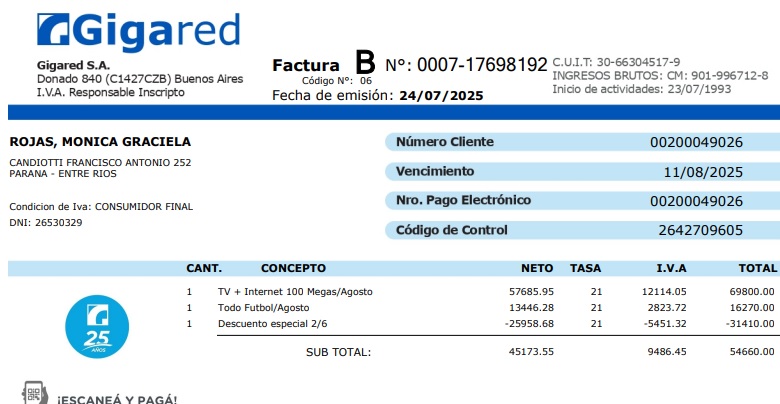Click the Gigared logo at top

coord(138,32)
